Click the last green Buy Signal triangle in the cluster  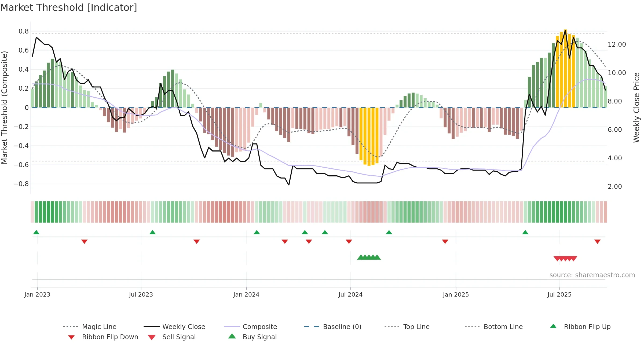[377, 257]
